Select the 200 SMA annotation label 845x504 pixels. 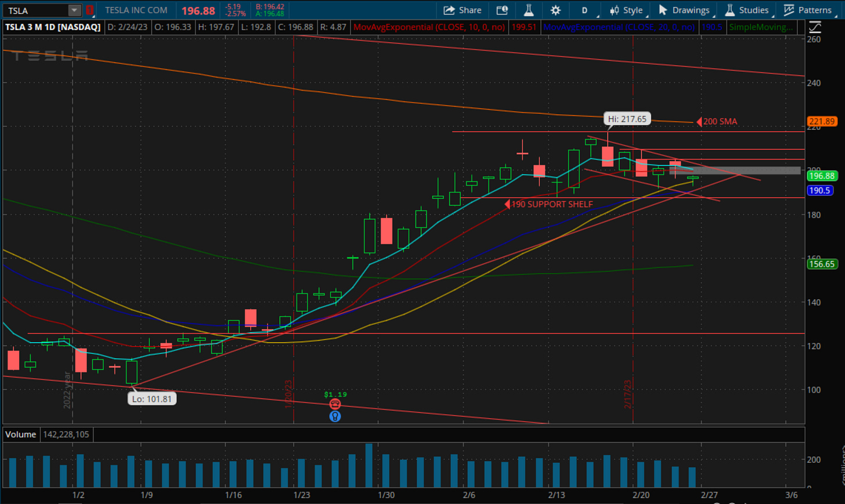(720, 122)
